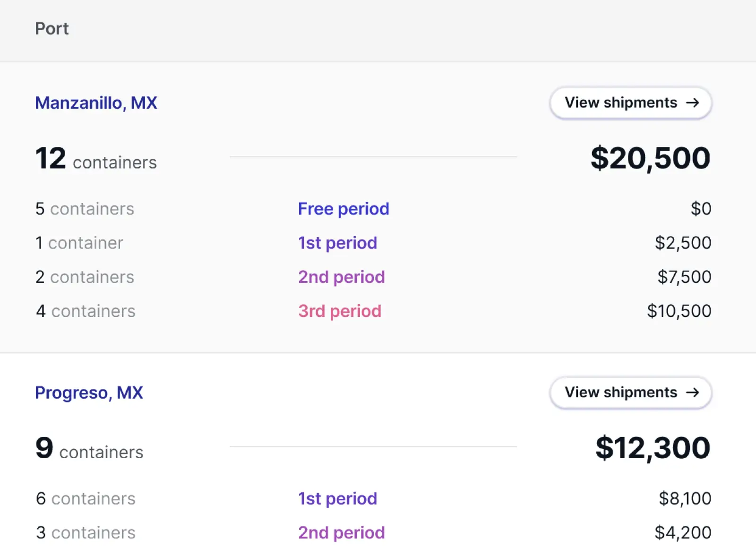Click 2nd period under Progreso

341,532
